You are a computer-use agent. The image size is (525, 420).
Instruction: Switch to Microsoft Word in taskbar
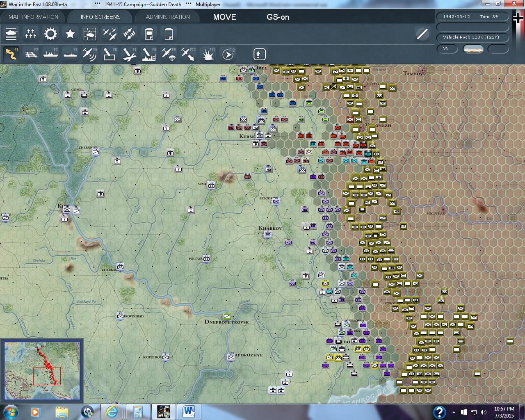coord(189,411)
